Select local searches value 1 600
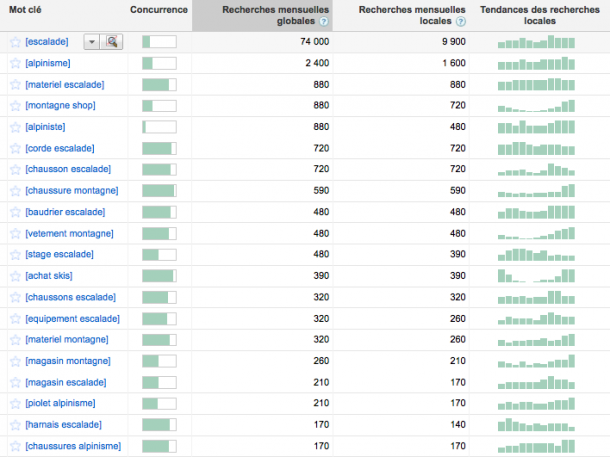Image resolution: width=610 pixels, height=457 pixels. [x=454, y=63]
